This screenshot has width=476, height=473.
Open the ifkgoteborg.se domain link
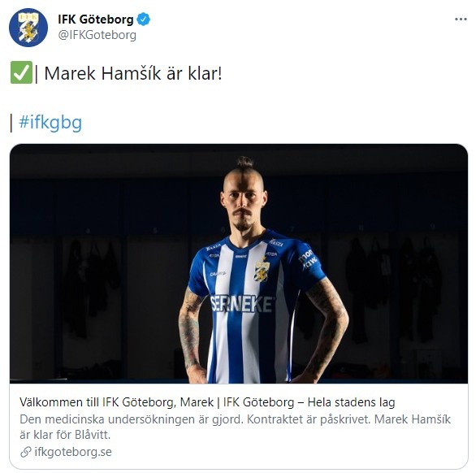[73, 452]
